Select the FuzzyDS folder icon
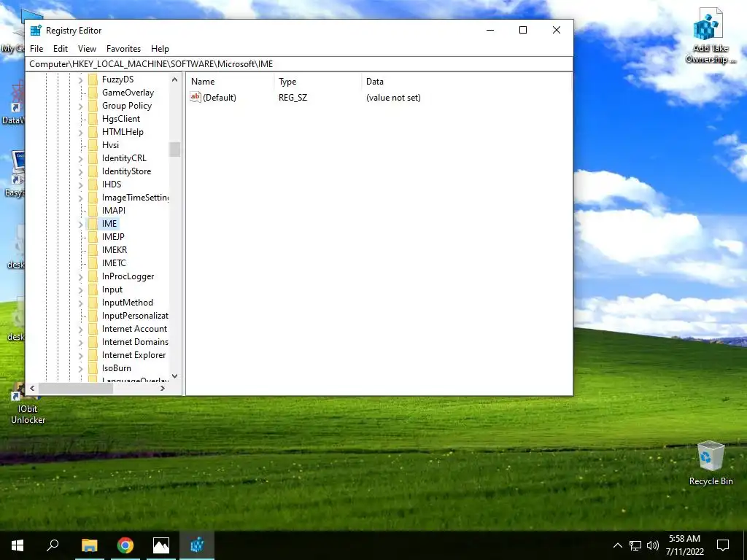The image size is (747, 560). pyautogui.click(x=93, y=79)
